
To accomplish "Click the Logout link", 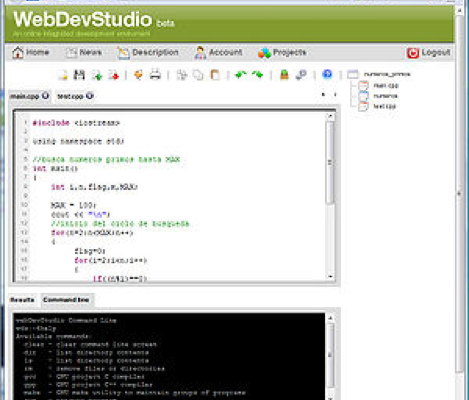I will pos(436,52).
